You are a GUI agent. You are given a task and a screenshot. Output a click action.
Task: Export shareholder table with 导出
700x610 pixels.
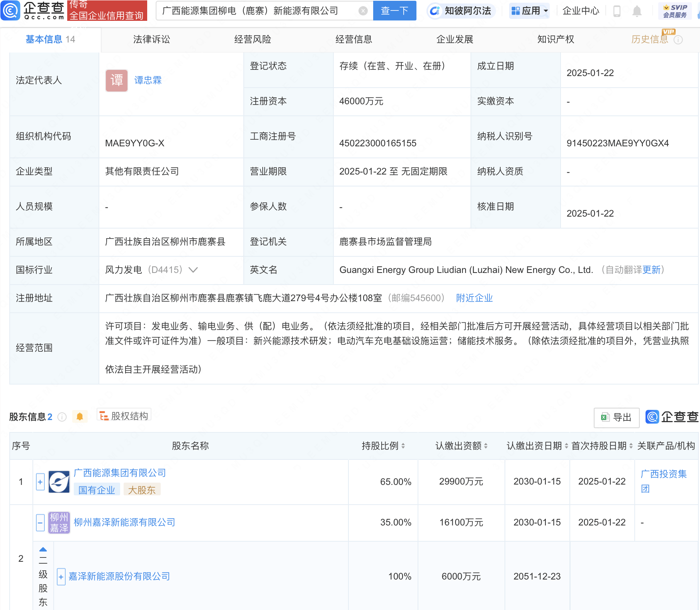pyautogui.click(x=616, y=417)
